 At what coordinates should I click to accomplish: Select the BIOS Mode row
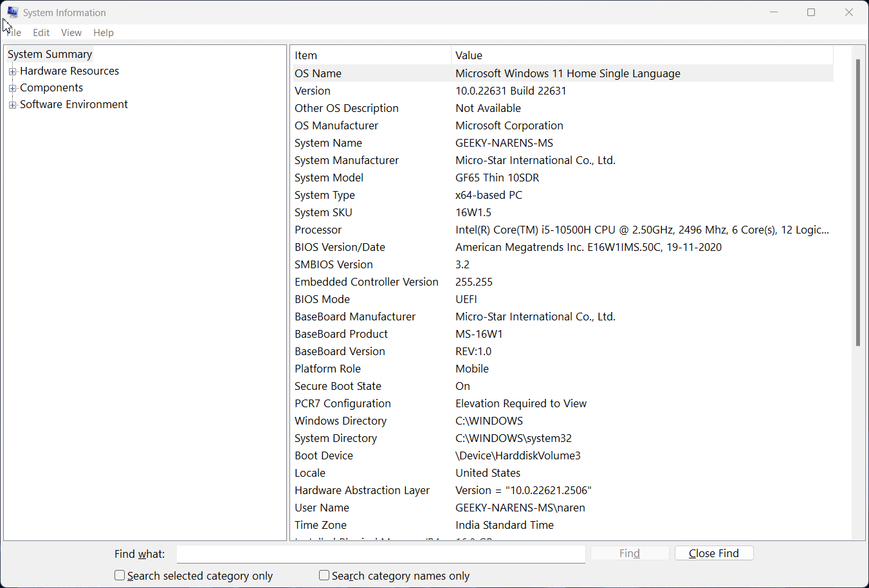(x=563, y=299)
